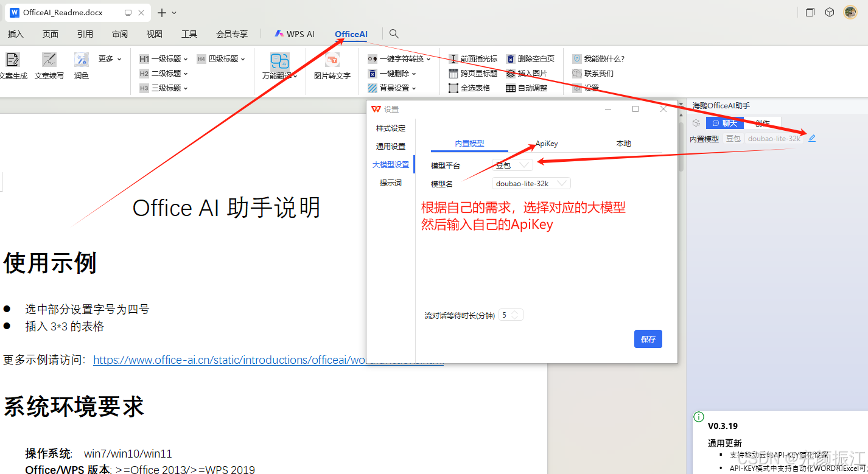Select 通用设置 in settings sidebar

[x=391, y=147]
